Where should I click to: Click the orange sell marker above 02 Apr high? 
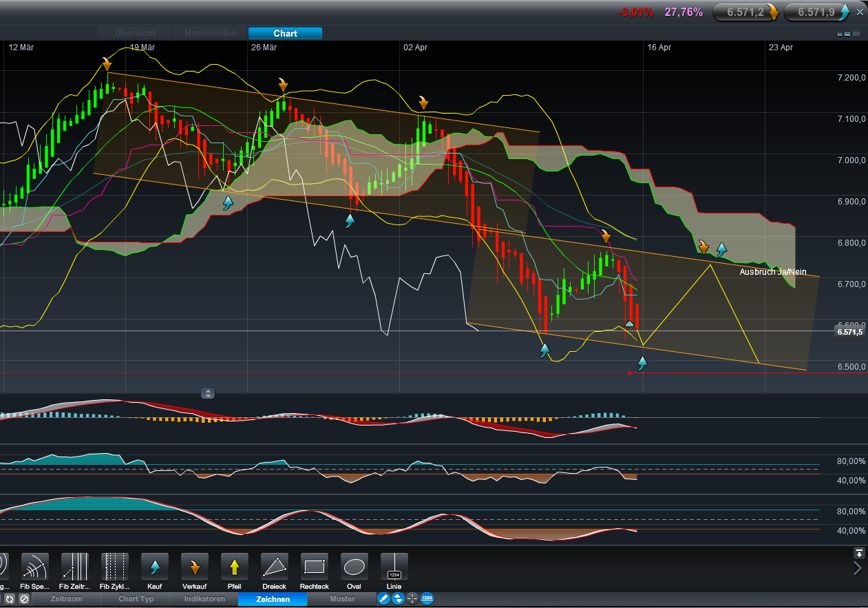(x=423, y=103)
